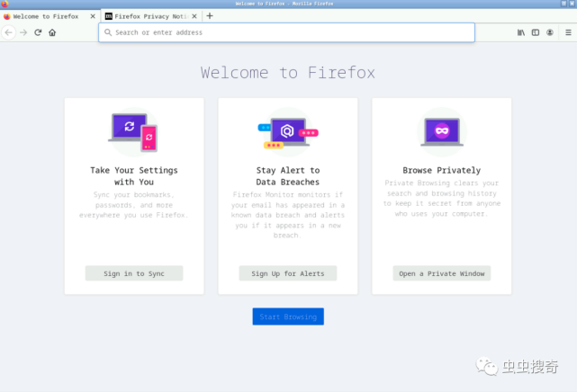Close the Firefox Privacy Notice tab

(x=194, y=16)
